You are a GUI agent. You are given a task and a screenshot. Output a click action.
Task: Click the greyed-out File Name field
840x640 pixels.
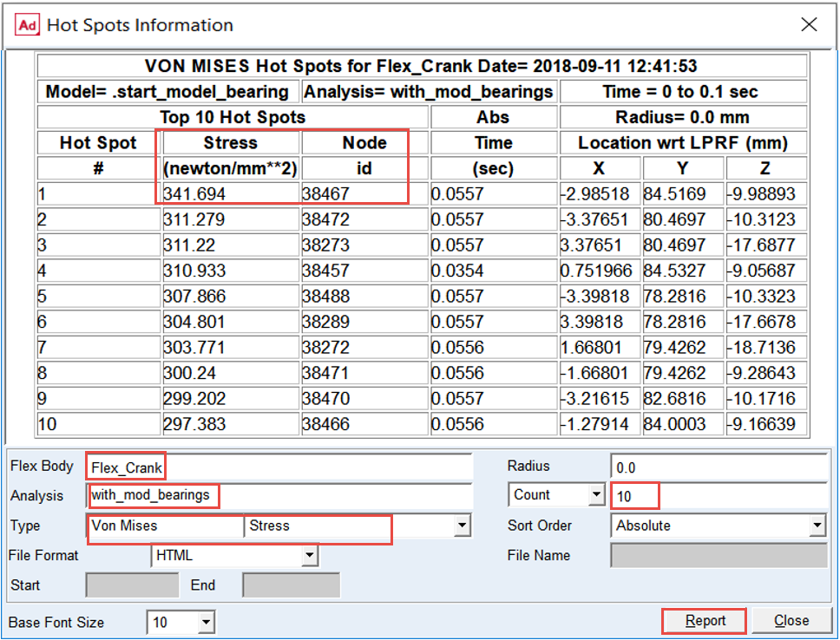[x=719, y=555]
